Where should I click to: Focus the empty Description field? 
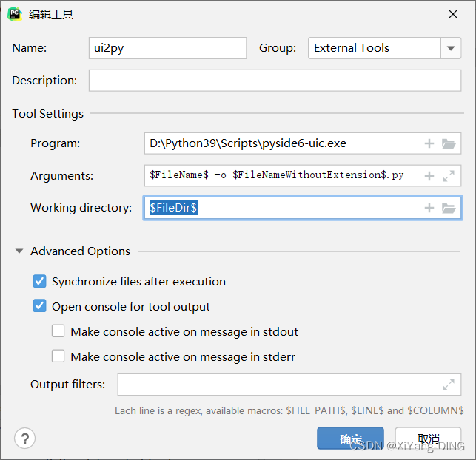[275, 80]
